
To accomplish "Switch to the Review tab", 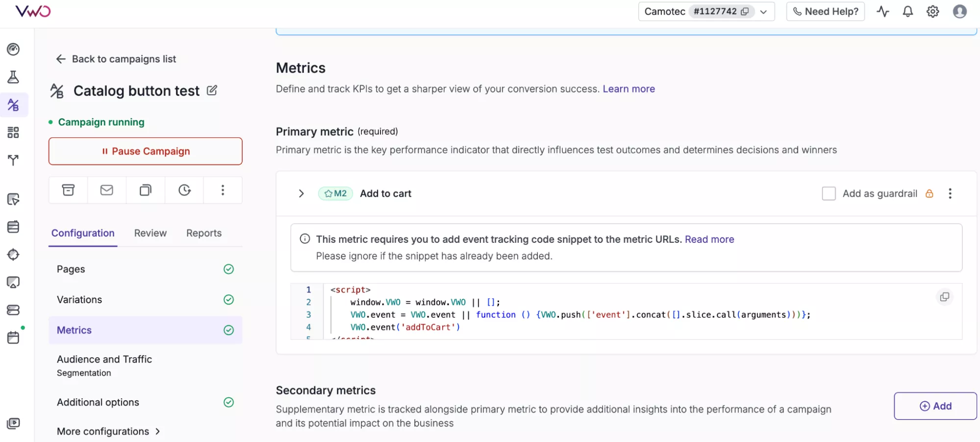I will click(x=150, y=233).
